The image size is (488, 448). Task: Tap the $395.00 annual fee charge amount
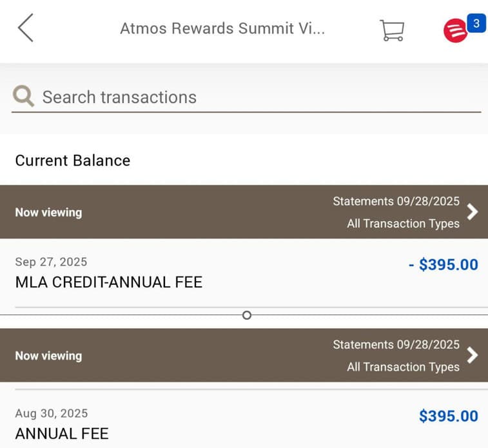click(449, 416)
